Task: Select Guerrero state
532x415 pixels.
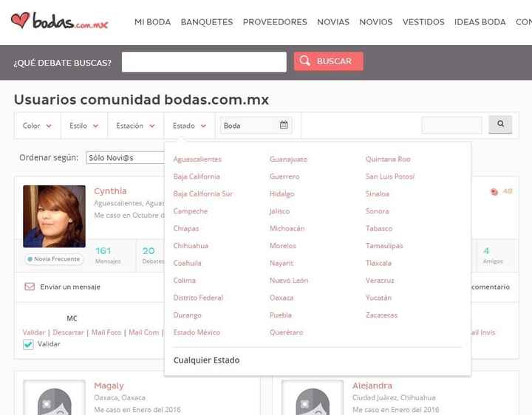Action: click(284, 176)
